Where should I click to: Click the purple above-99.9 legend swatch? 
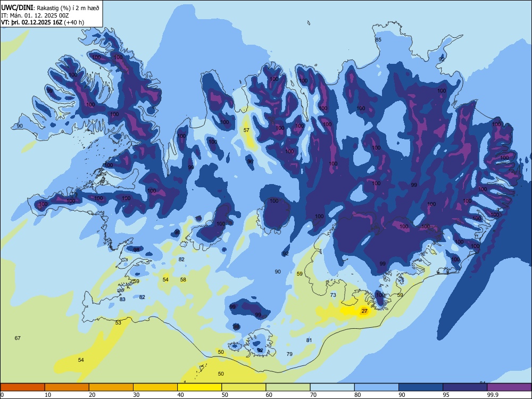click(x=509, y=387)
